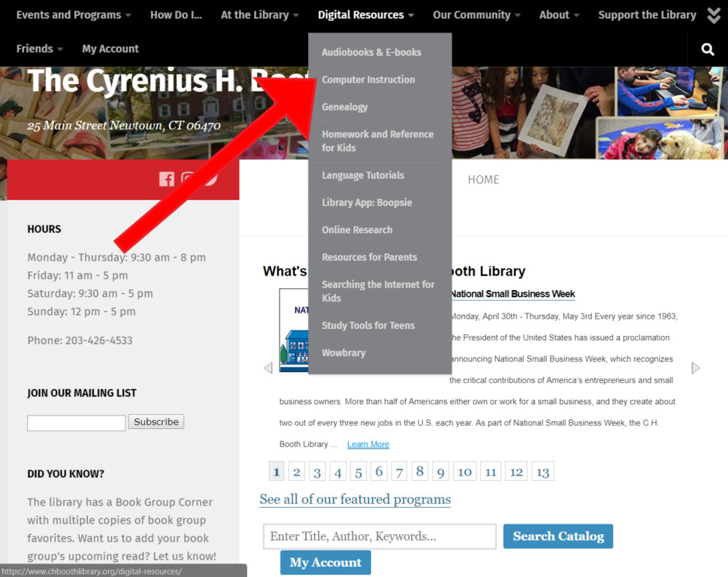Click the blue My Account button
Viewport: 728px width, 577px height.
point(325,562)
